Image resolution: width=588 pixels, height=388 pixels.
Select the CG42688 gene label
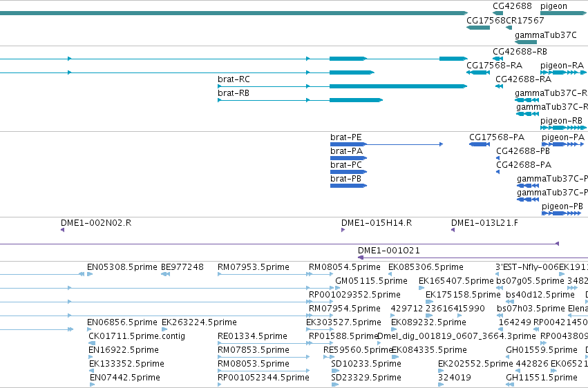tap(512, 6)
